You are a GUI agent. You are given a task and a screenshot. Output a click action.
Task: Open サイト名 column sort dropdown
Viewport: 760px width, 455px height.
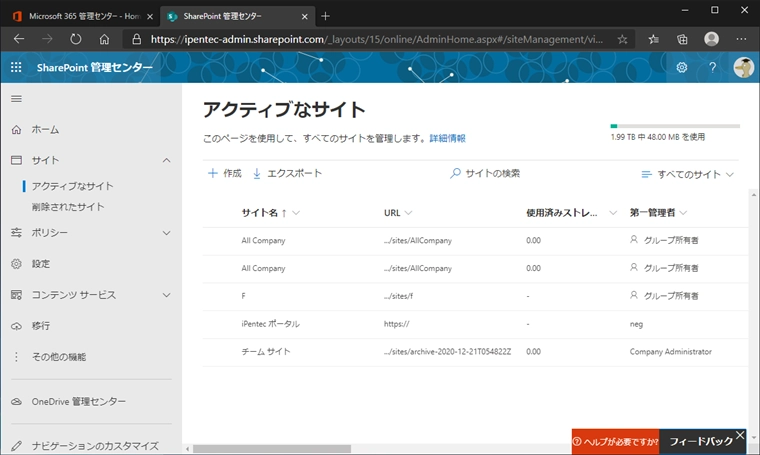pos(296,213)
